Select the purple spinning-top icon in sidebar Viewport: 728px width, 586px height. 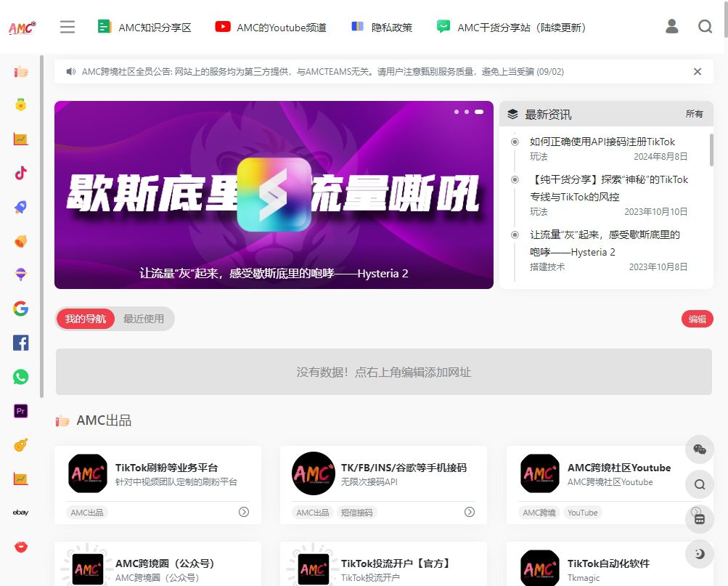(20, 274)
